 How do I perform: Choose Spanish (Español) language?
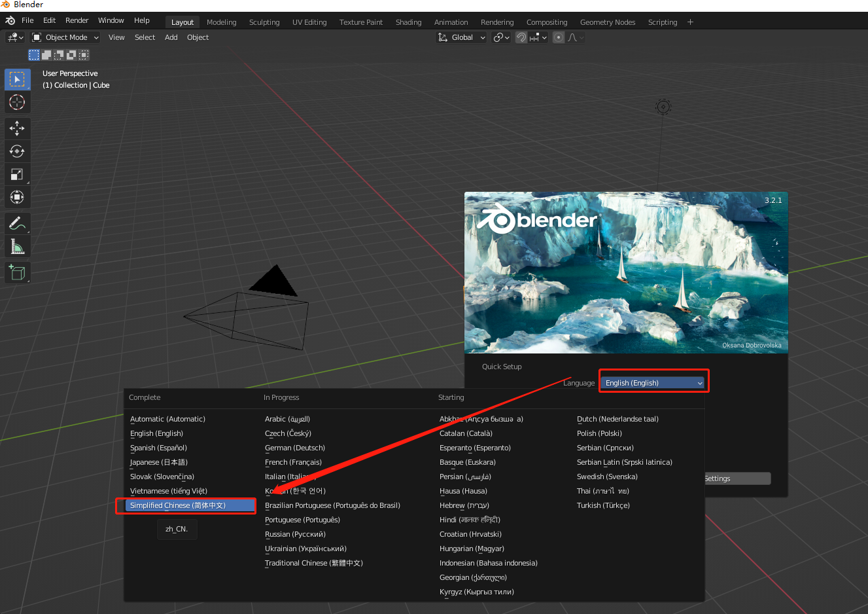coord(158,448)
